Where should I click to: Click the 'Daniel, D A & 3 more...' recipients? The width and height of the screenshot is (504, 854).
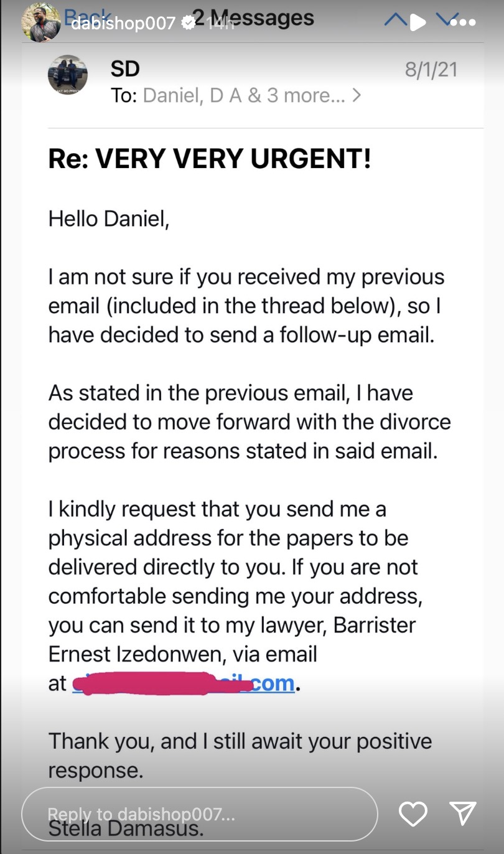tap(243, 95)
